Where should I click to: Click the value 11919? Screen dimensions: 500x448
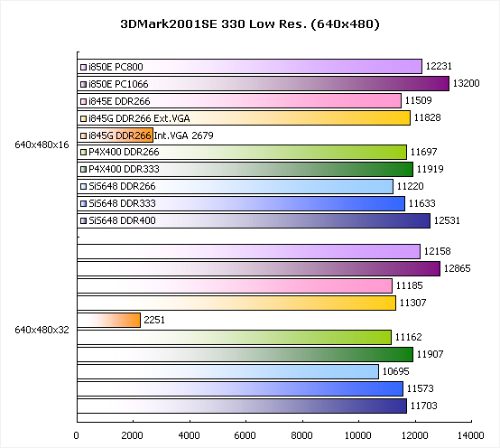(431, 169)
